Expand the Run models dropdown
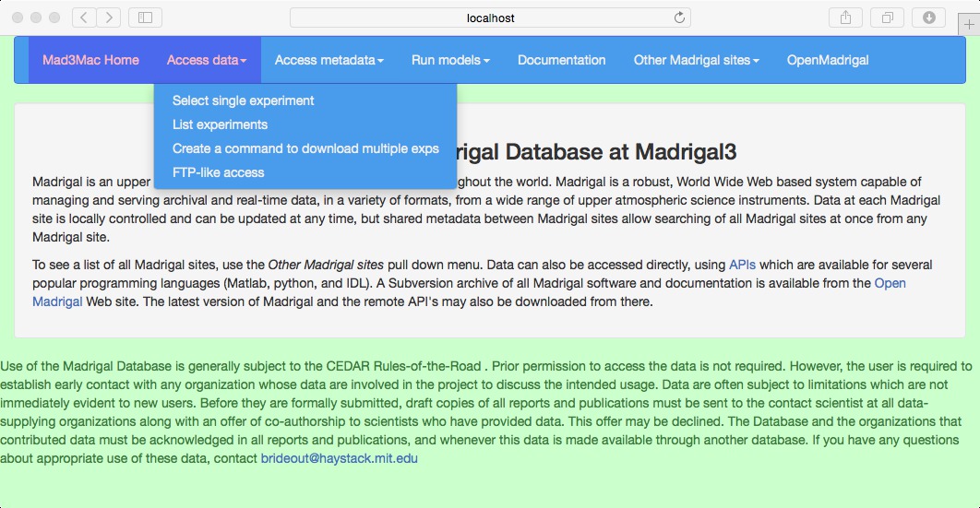Image resolution: width=980 pixels, height=508 pixels. coord(450,60)
